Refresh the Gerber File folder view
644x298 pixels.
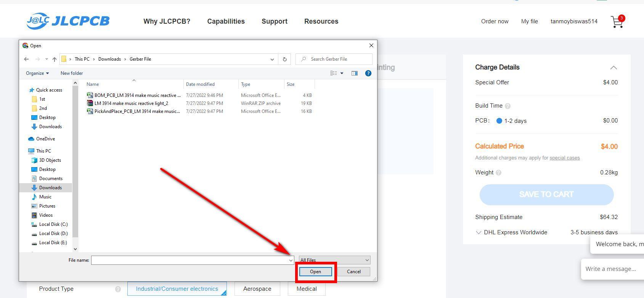click(x=284, y=59)
